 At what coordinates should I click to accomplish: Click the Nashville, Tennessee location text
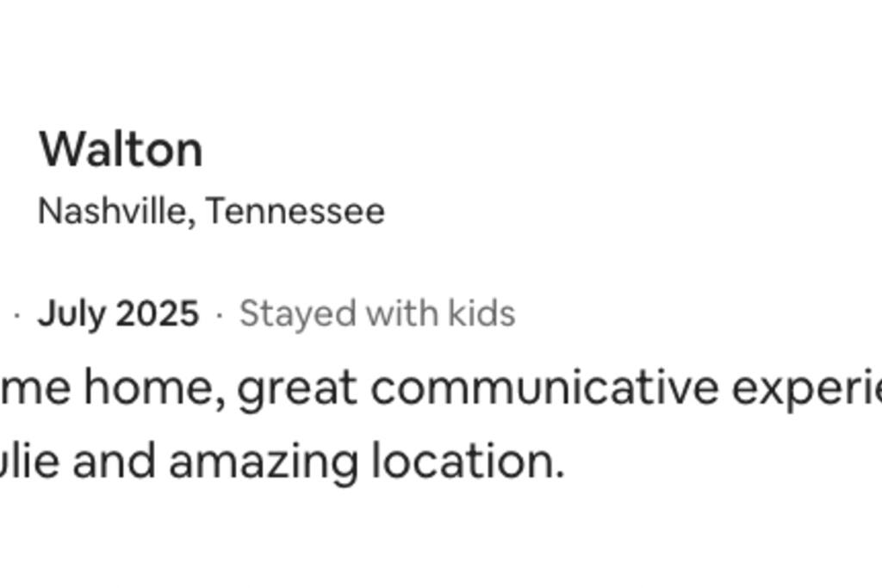click(x=211, y=211)
